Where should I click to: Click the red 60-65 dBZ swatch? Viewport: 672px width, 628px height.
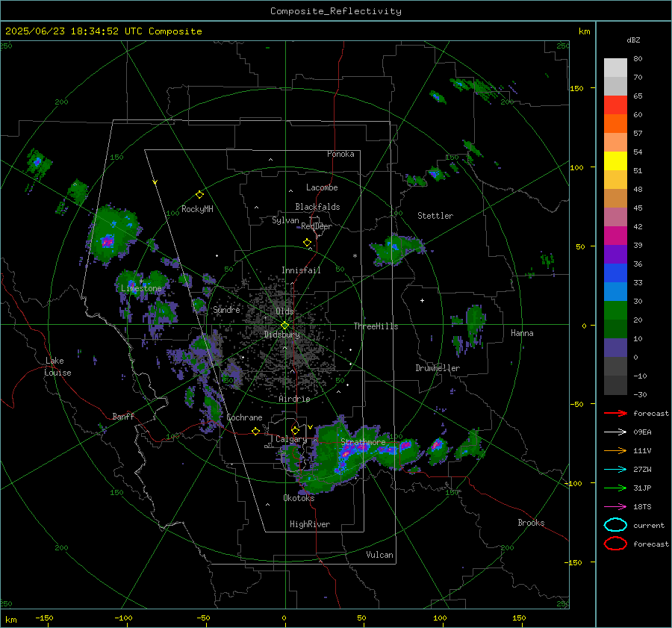615,105
